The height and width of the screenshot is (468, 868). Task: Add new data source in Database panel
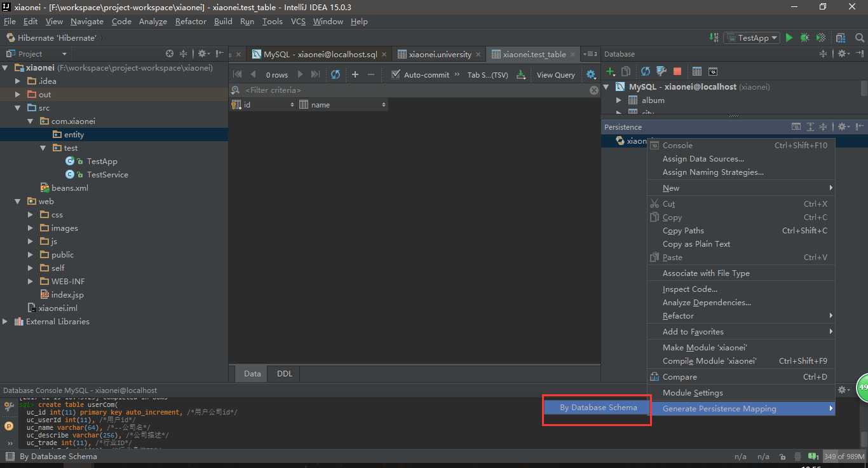611,71
